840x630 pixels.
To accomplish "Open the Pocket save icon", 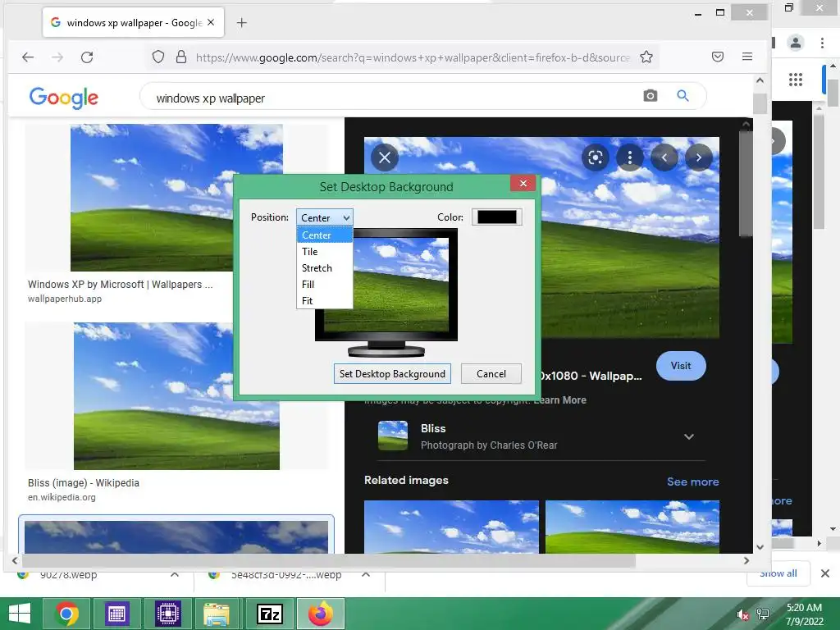I will [718, 57].
